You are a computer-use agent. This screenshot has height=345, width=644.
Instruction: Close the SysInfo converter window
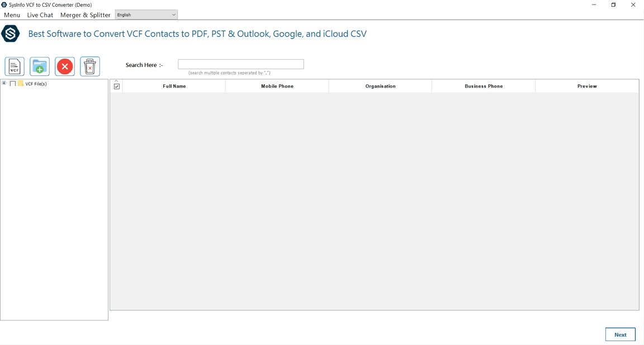633,5
